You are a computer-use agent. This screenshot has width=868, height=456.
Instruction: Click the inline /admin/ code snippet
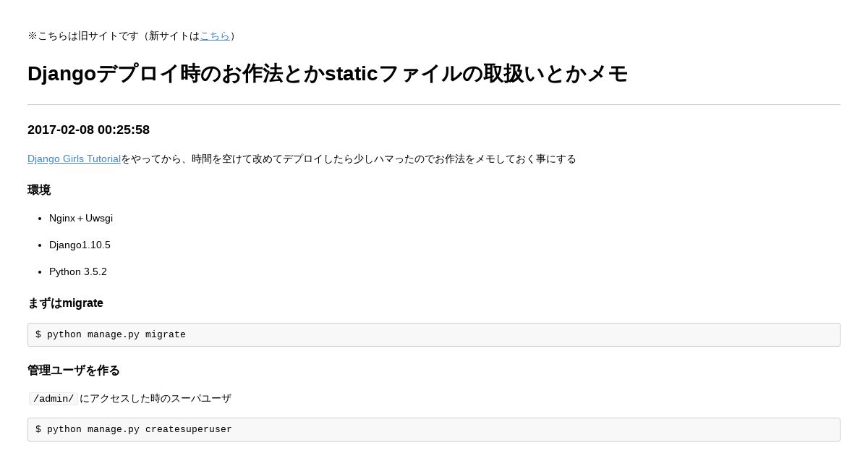[x=54, y=399]
